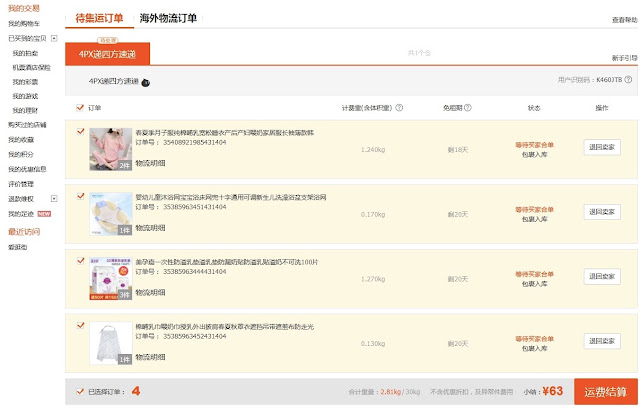
Task: Switch to the 海外物流订单 tab
Action: pyautogui.click(x=168, y=18)
